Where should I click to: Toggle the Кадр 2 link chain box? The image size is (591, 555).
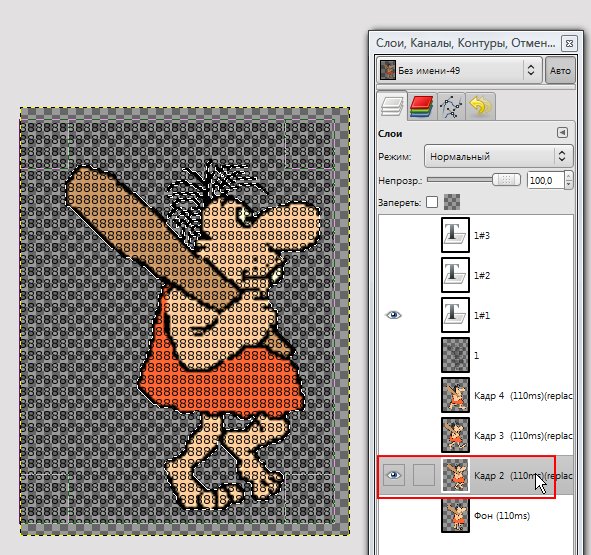[x=424, y=475]
